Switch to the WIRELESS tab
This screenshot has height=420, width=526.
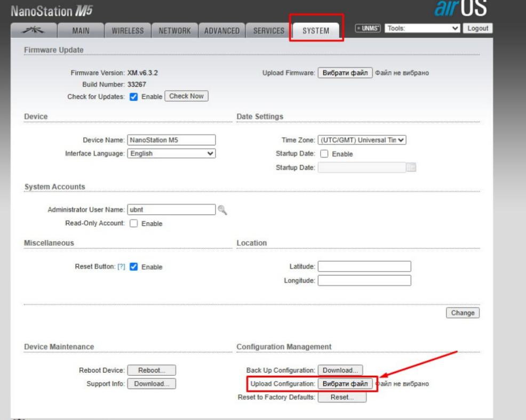[128, 31]
